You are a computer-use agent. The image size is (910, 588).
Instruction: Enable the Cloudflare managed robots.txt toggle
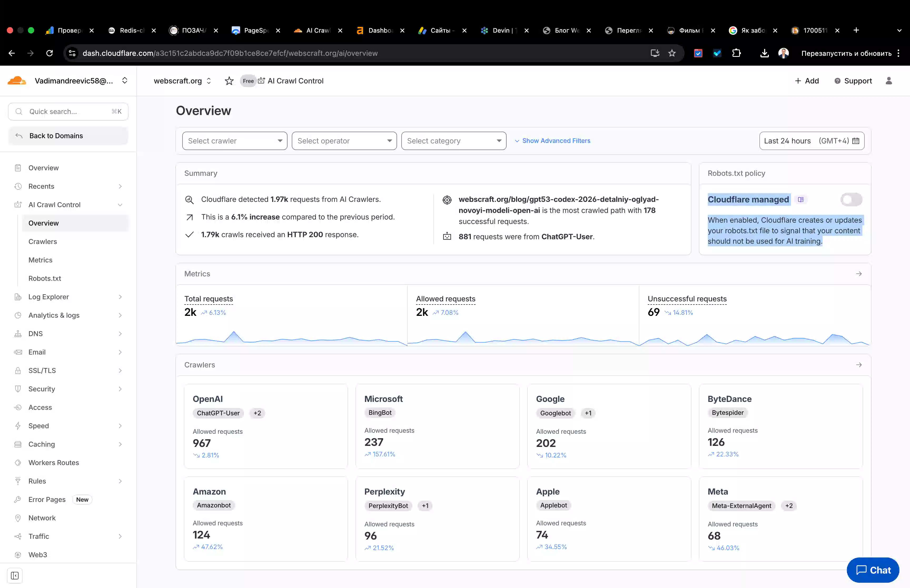tap(851, 199)
